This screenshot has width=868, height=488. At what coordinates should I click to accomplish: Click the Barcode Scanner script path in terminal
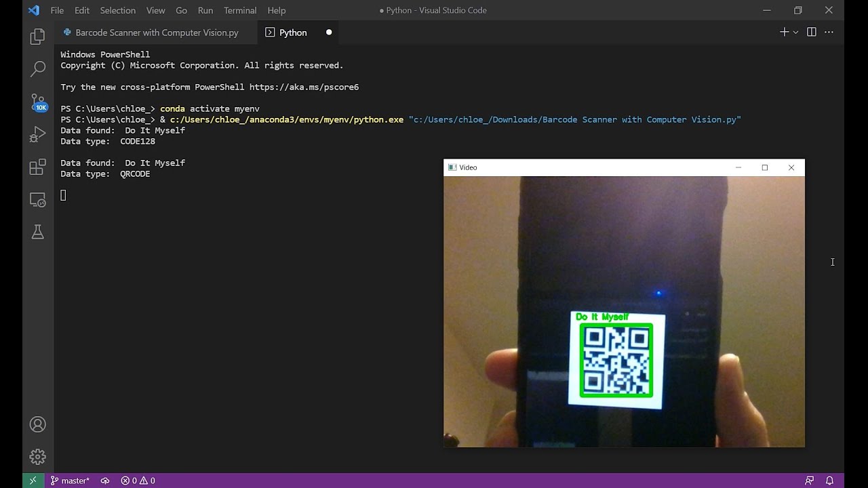coord(575,119)
